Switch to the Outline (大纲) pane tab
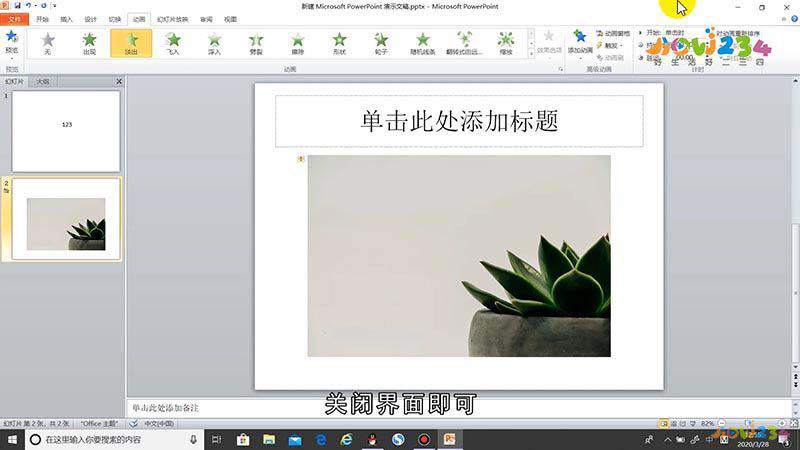Screen dimensions: 800x450 point(43,82)
